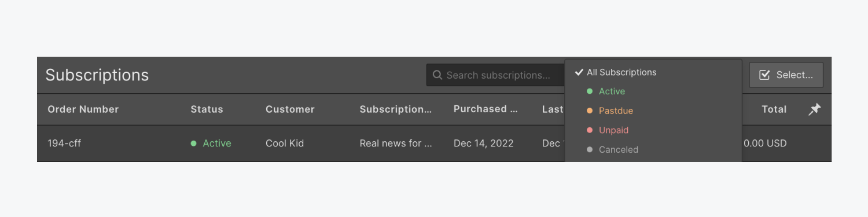The height and width of the screenshot is (217, 868).
Task: Sort by Order Number column header
Action: pyautogui.click(x=83, y=109)
